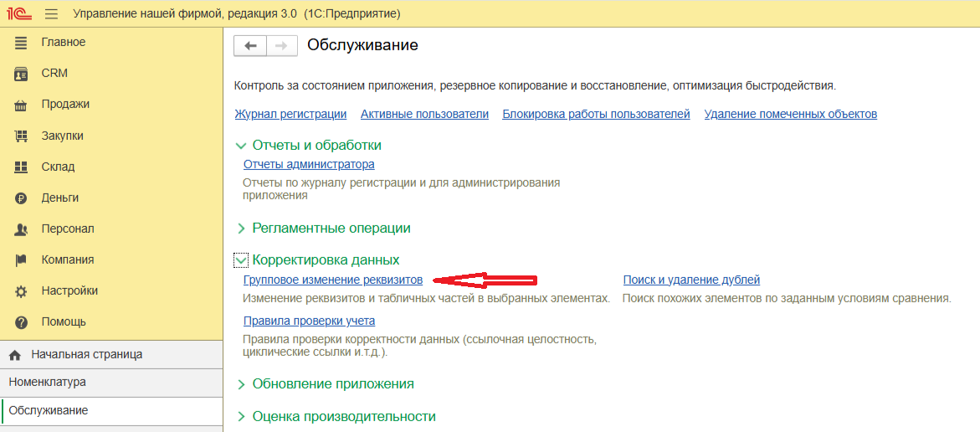Screen dimensions: 980x432
Task: Open the Журнал регистрации link
Action: [290, 114]
